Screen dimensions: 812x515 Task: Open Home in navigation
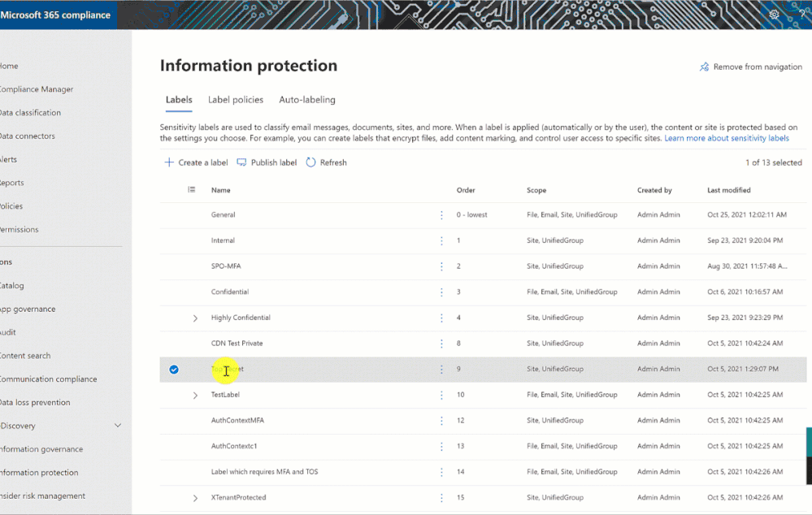[9, 66]
